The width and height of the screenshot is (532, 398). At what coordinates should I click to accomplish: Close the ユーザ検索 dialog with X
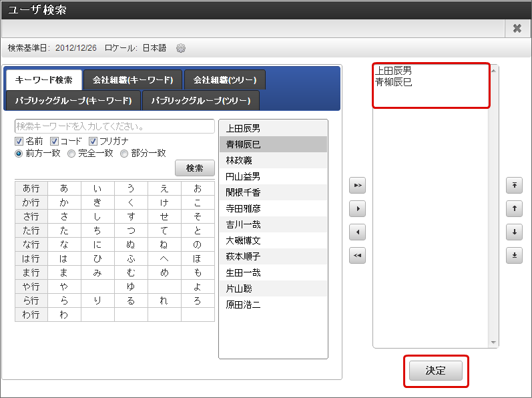pos(517,28)
